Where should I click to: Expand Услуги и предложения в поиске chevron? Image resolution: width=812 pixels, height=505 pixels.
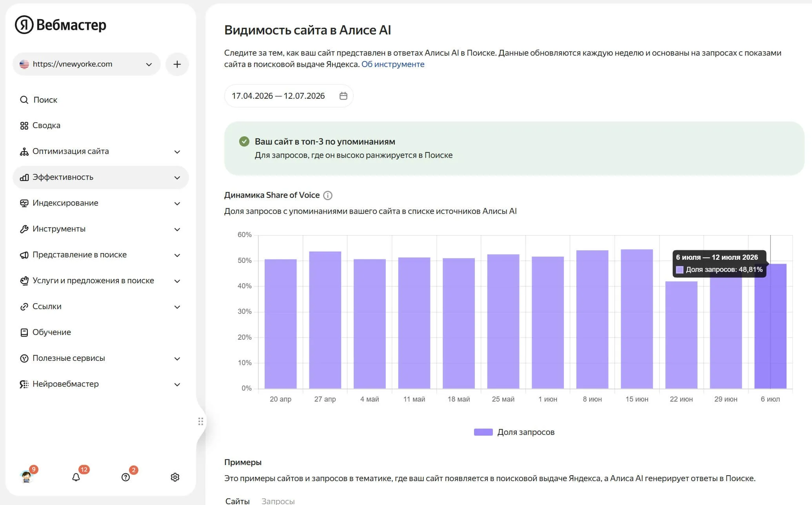pos(177,281)
